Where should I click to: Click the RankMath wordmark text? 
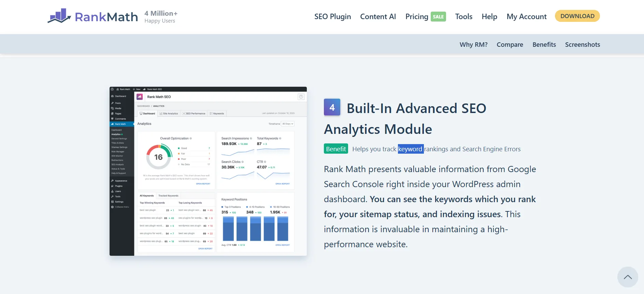(106, 17)
